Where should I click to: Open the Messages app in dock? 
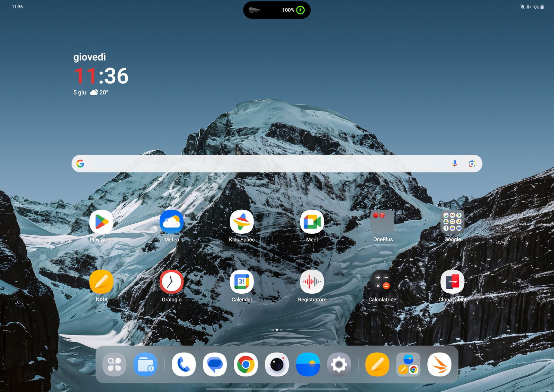pos(215,364)
